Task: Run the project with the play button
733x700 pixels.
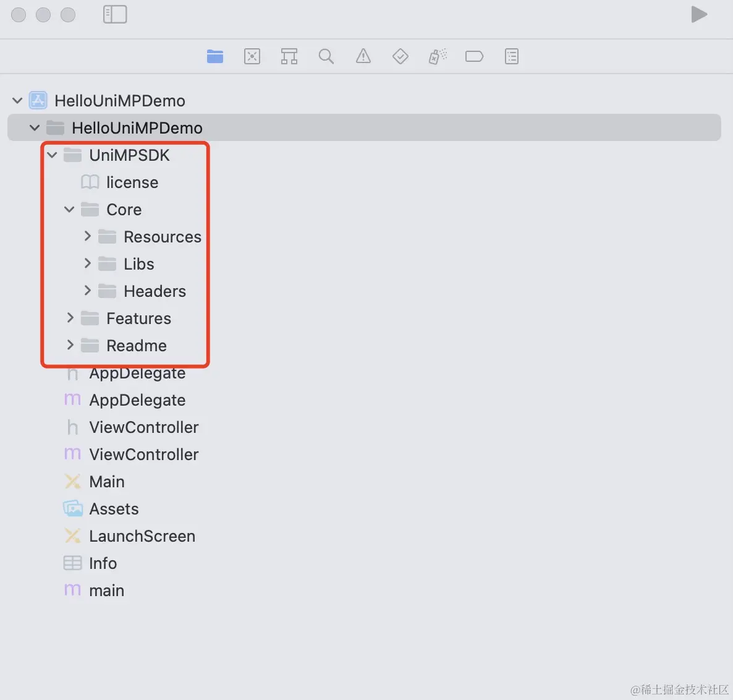Action: click(699, 14)
